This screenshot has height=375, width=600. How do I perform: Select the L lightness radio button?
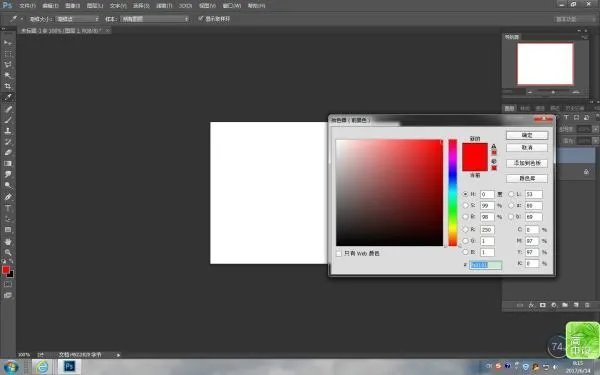tap(511, 194)
